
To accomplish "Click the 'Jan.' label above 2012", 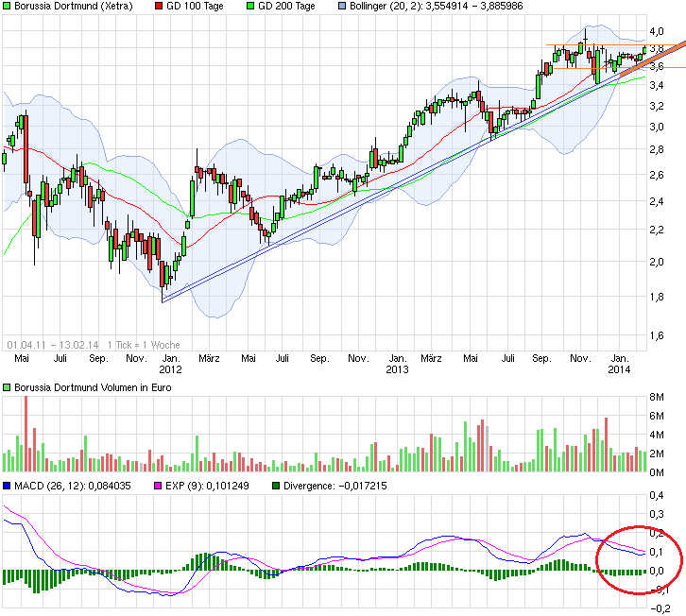I will tap(171, 359).
